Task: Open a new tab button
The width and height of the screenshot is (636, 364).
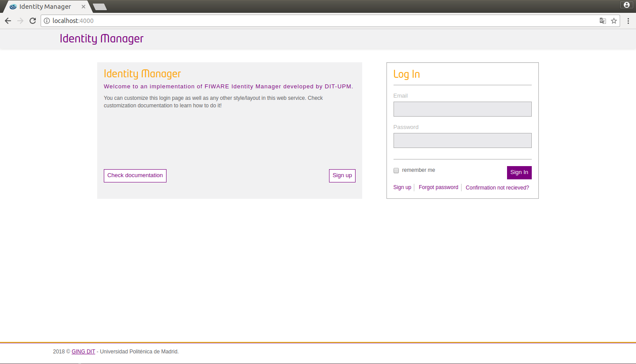Action: [100, 7]
